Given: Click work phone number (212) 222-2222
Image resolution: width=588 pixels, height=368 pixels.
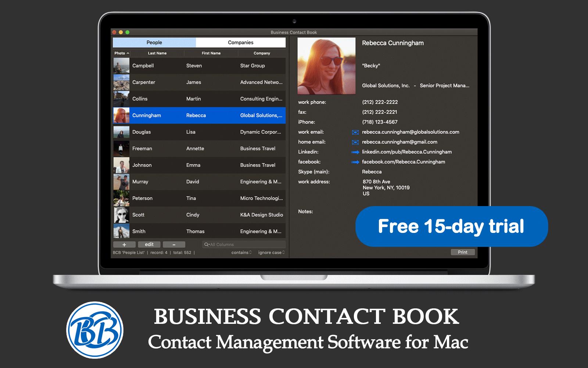Looking at the screenshot, I should 380,102.
